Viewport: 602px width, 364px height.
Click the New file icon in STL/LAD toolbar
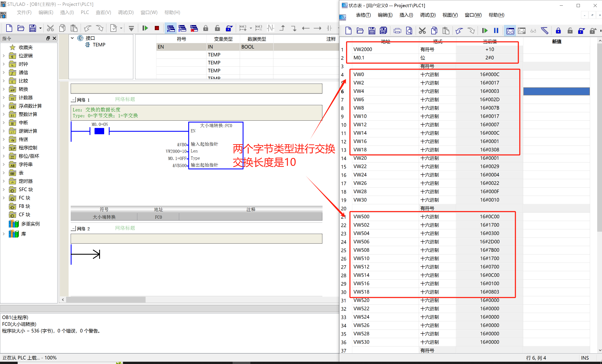click(9, 28)
